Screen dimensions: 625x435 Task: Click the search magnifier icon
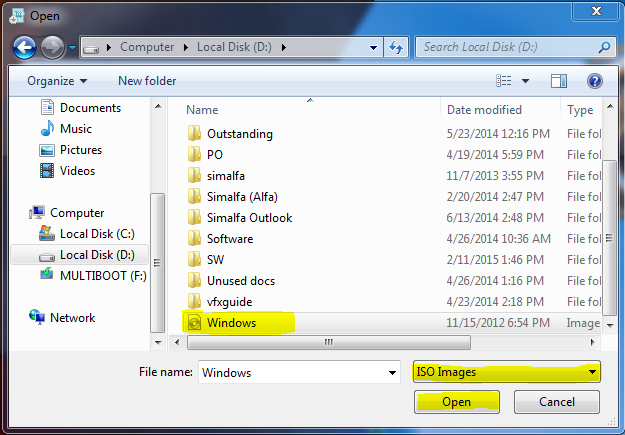coord(604,47)
